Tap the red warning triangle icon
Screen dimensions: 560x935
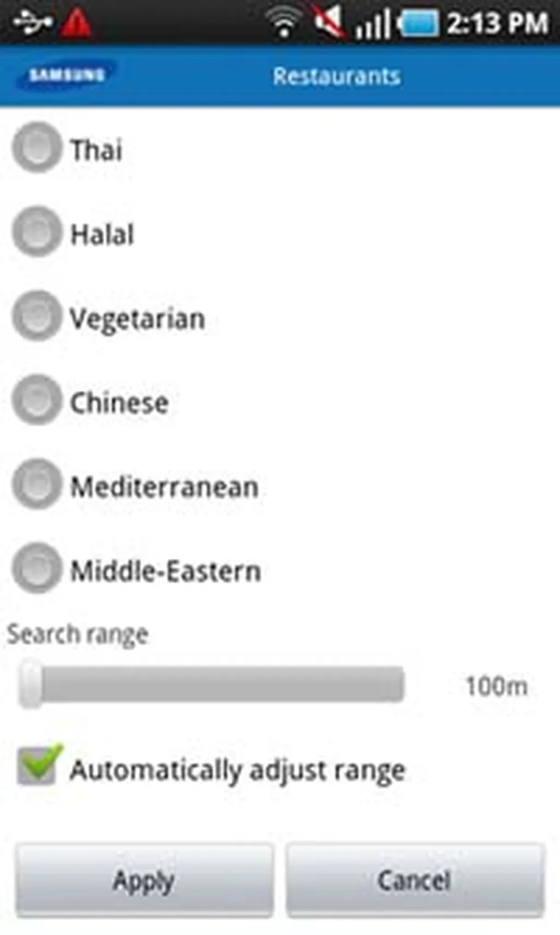76,23
